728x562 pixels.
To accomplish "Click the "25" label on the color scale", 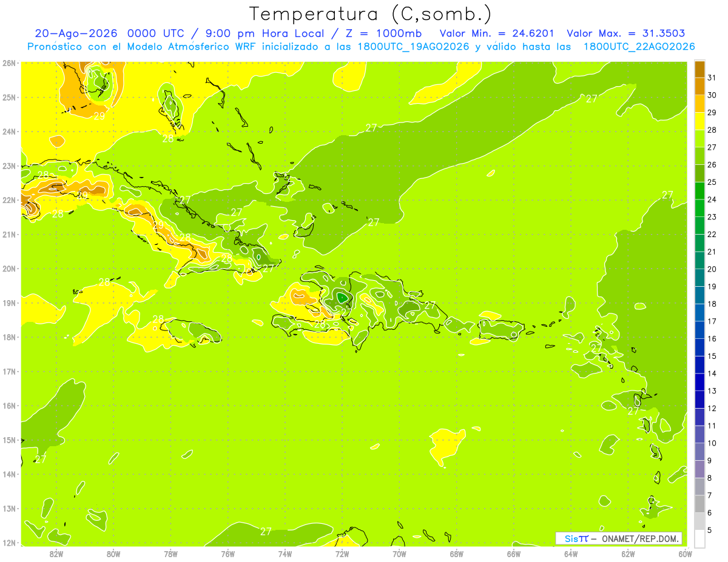I will click(x=712, y=182).
